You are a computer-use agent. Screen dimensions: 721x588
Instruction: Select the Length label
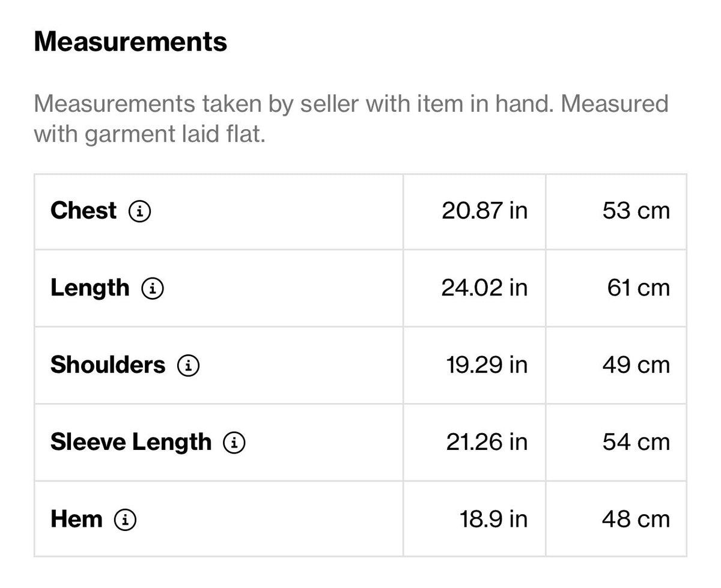(x=90, y=288)
